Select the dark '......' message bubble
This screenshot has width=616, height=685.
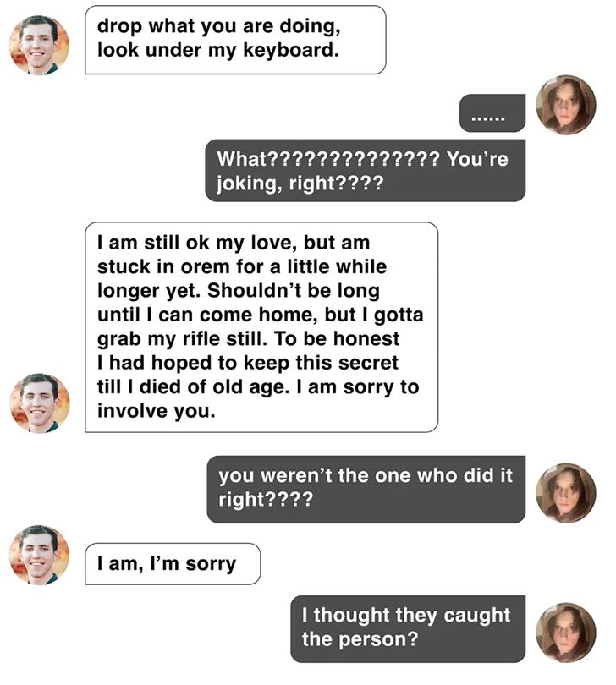point(492,112)
